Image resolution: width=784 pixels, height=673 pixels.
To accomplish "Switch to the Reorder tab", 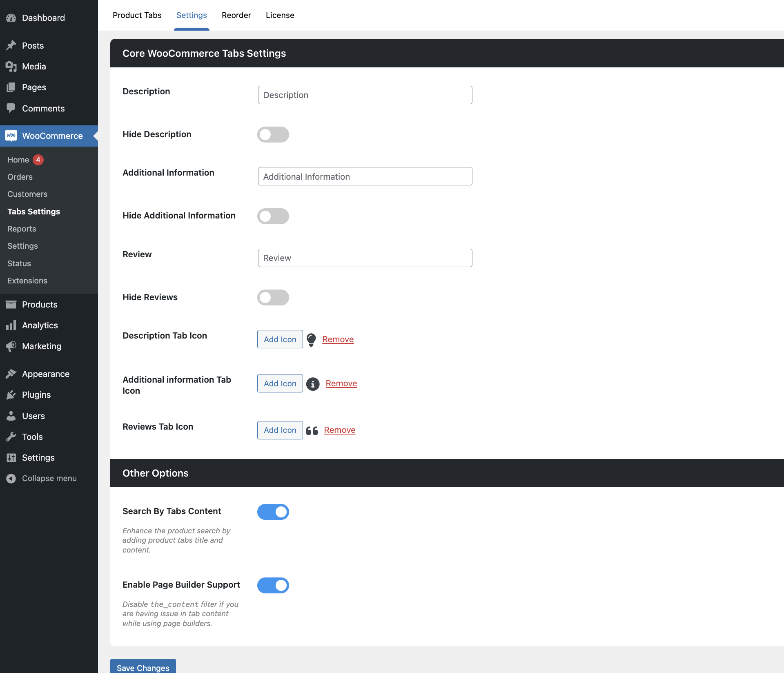I will [x=236, y=15].
